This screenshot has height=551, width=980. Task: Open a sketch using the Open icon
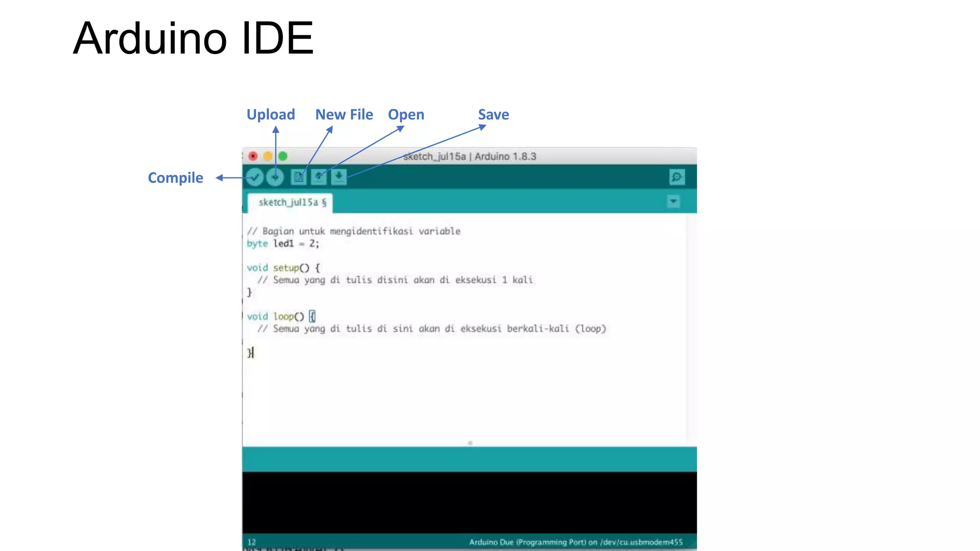(319, 177)
